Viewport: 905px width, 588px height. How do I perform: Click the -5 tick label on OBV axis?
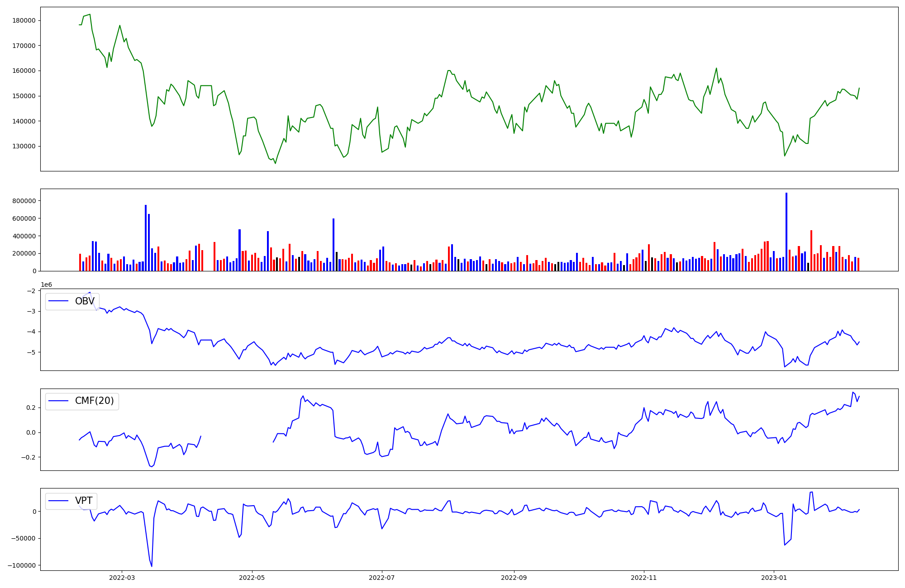[31, 352]
